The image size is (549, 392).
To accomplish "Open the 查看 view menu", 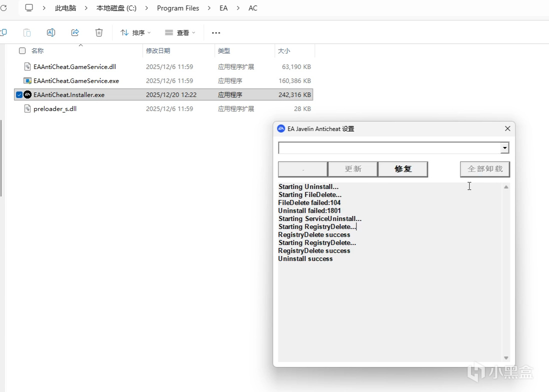I will click(180, 32).
